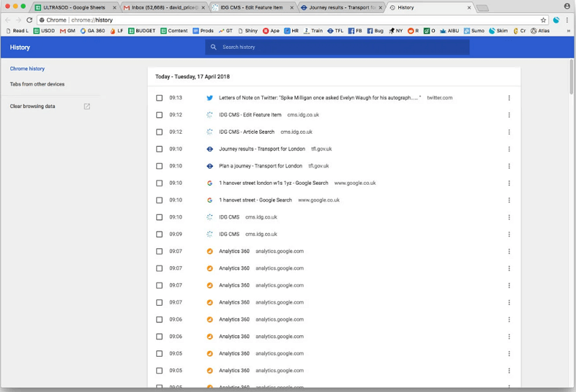576x392 pixels.
Task: Open the FB Facebook bookmark
Action: [x=355, y=31]
